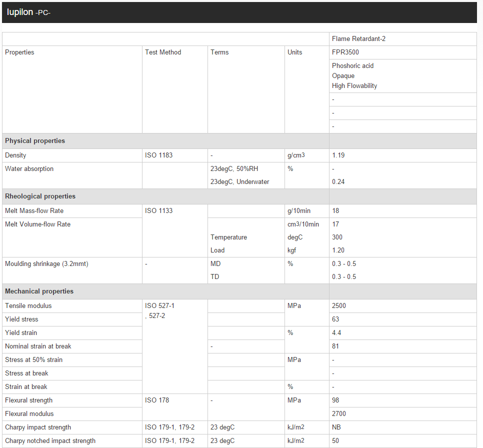Image resolution: width=483 pixels, height=448 pixels.
Task: Click the Test Method column header
Action: [175, 89]
